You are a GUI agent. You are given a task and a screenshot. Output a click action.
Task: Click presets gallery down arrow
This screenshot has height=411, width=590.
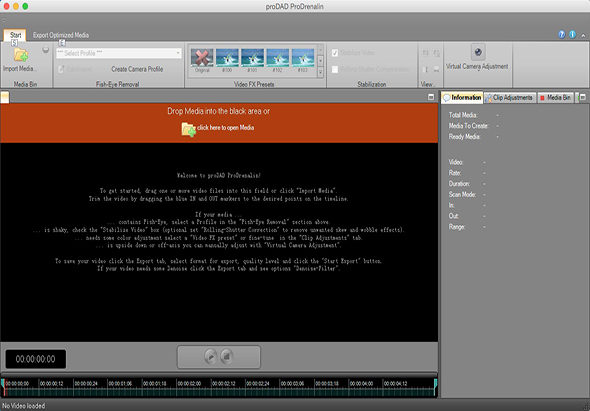point(320,61)
